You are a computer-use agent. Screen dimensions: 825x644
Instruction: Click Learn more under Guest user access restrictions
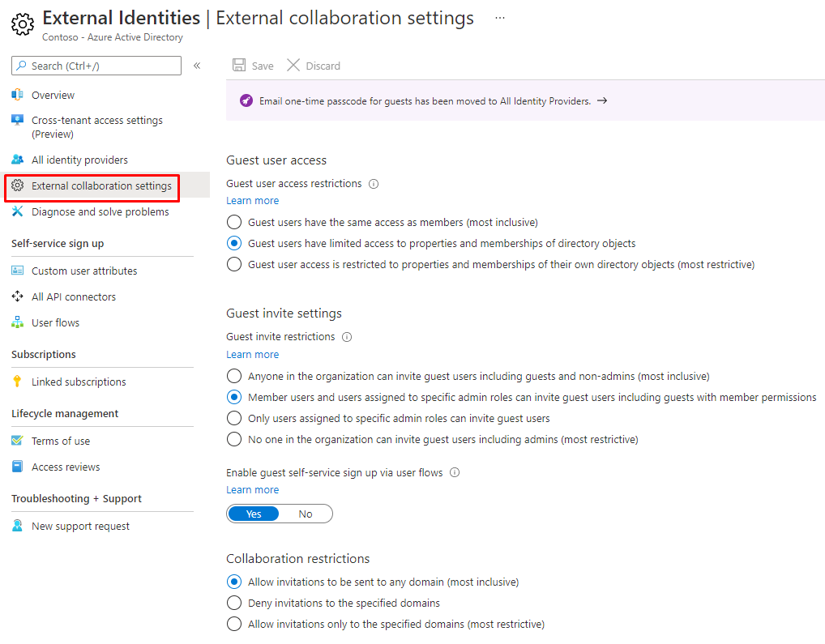(x=252, y=201)
